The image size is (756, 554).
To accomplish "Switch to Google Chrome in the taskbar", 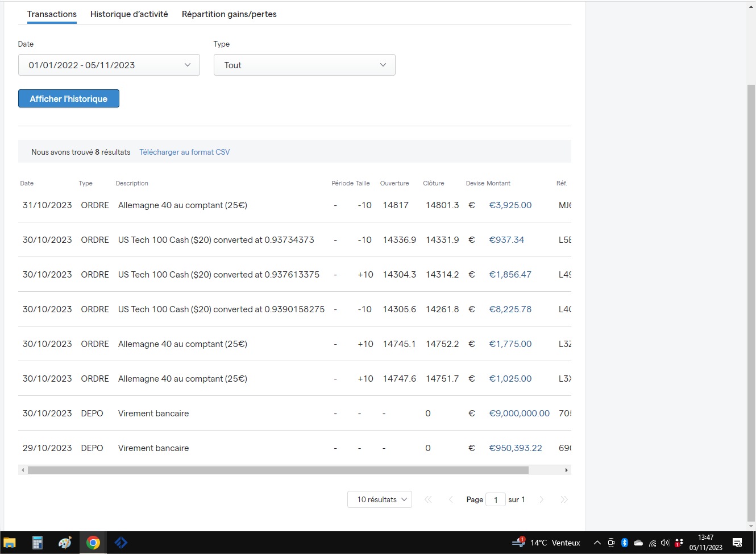I will (x=93, y=543).
